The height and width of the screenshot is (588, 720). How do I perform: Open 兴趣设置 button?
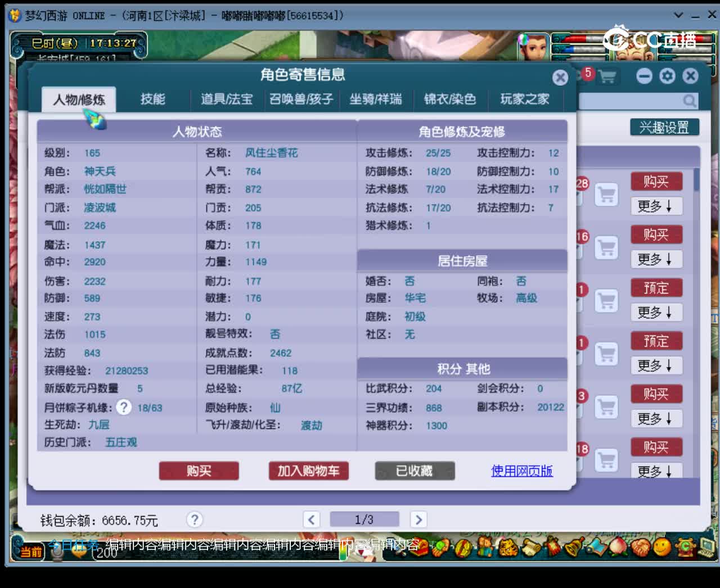[664, 128]
